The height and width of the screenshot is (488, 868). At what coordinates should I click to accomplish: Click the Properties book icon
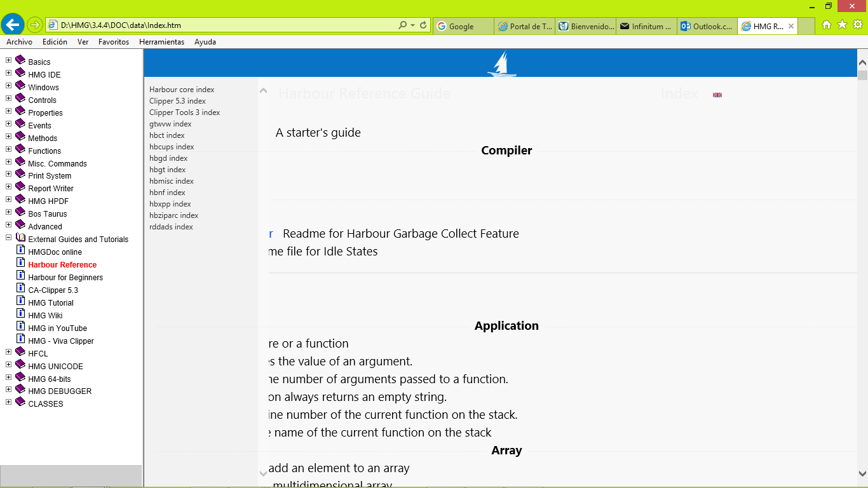coord(20,111)
